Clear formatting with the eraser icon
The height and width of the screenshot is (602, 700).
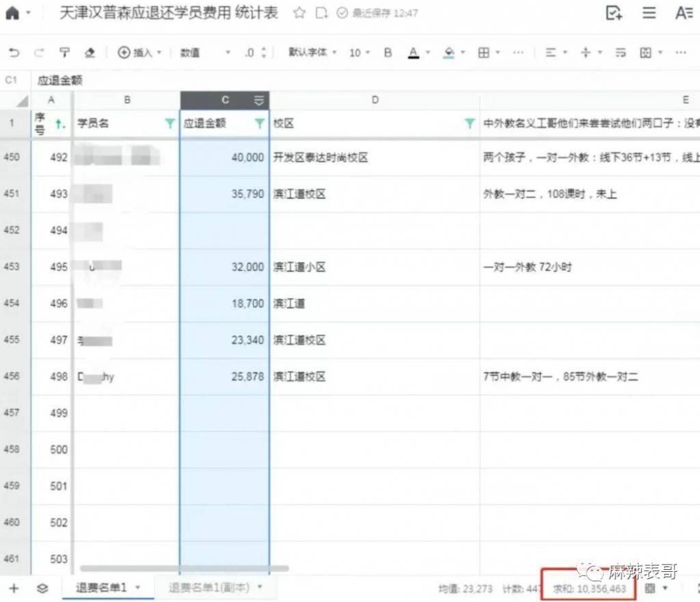pos(90,53)
